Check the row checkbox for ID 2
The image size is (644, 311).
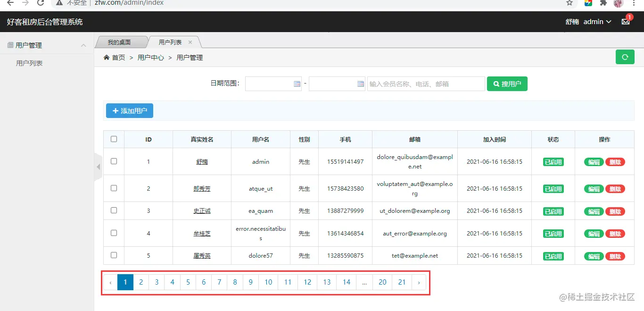pos(114,188)
